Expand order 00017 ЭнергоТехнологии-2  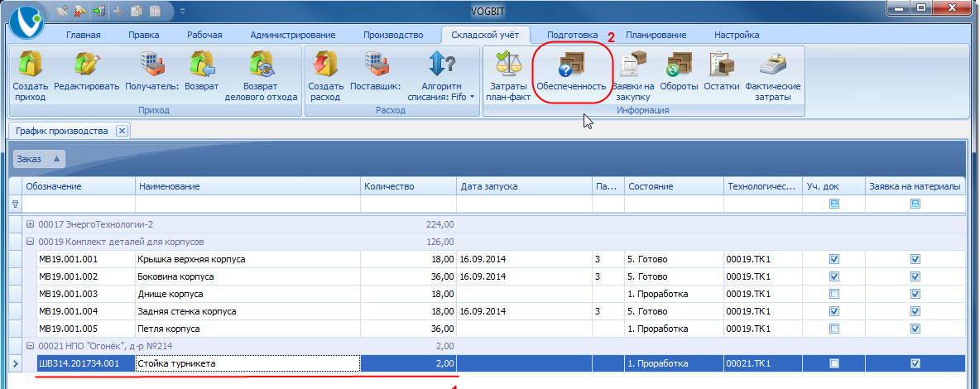coord(31,224)
